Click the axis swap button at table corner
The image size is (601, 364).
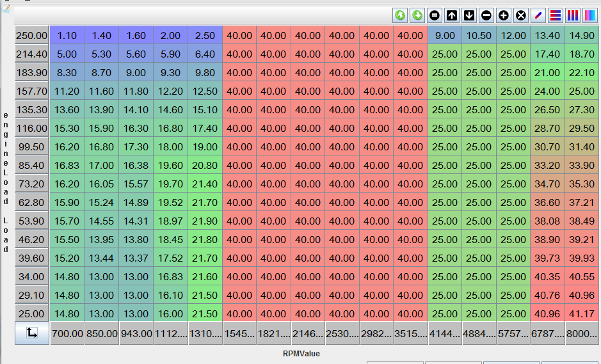[x=32, y=333]
